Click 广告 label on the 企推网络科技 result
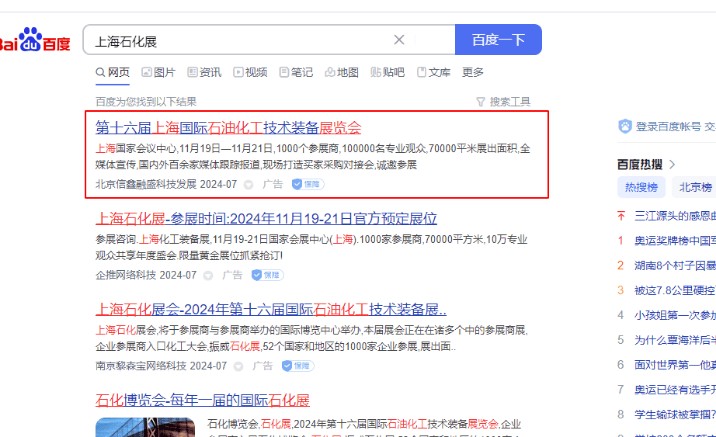Image resolution: width=716 pixels, height=437 pixels. (x=232, y=275)
